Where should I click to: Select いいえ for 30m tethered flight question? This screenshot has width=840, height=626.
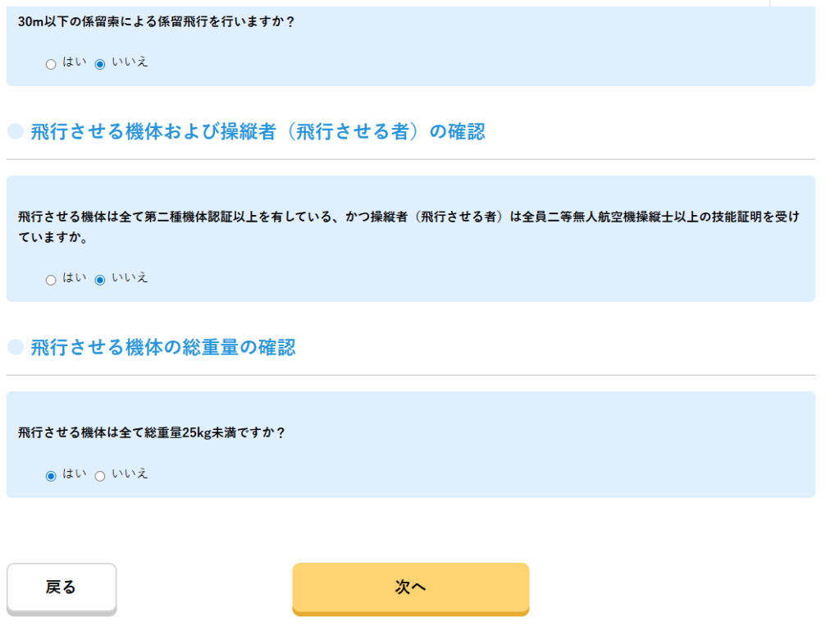pyautogui.click(x=100, y=64)
